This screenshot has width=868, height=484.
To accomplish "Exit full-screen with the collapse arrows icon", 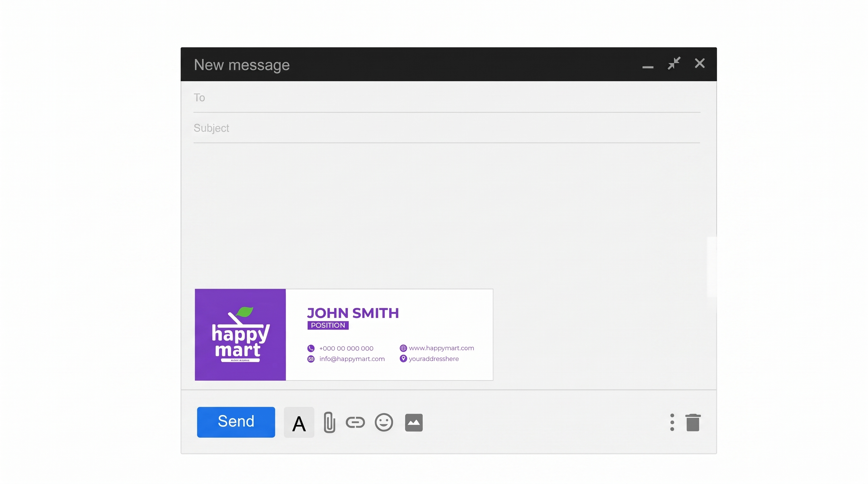I will pyautogui.click(x=674, y=63).
